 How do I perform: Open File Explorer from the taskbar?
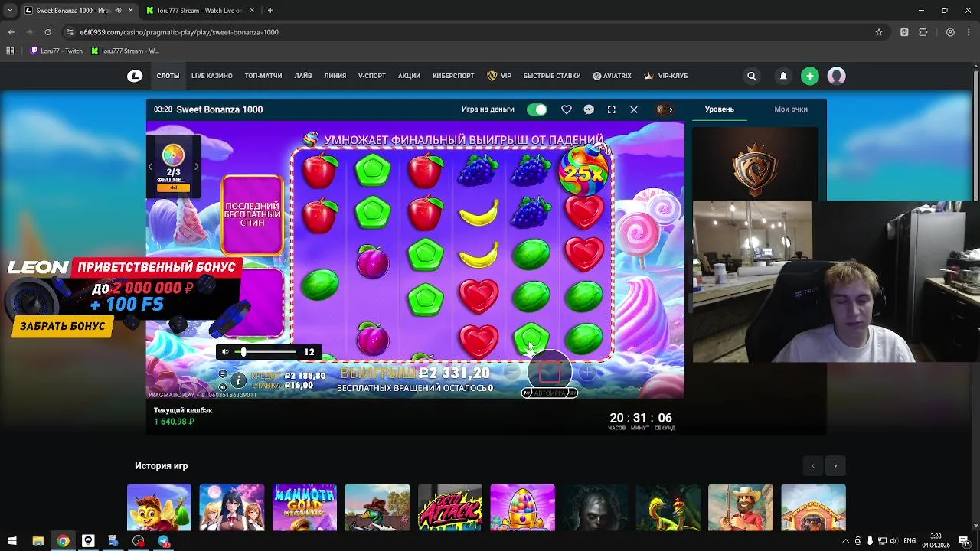click(38, 541)
